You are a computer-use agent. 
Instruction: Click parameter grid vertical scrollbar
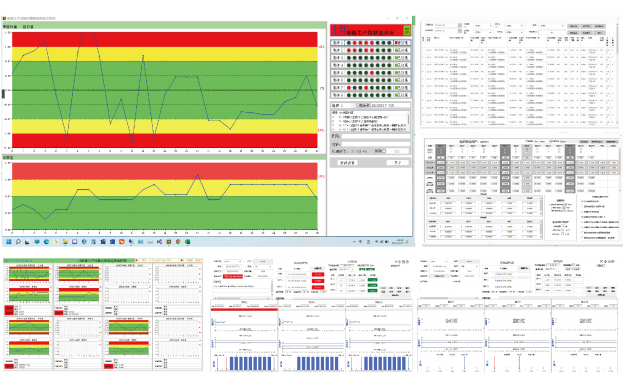(620, 170)
